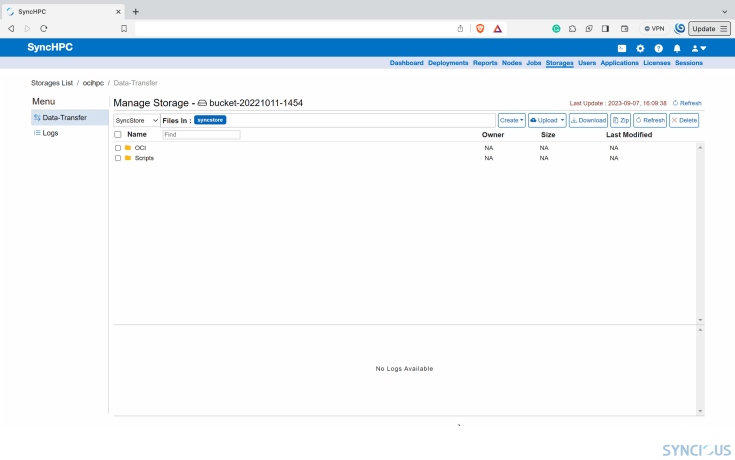Viewport: 735px width, 460px height.
Task: Open the settings gear icon
Action: (x=640, y=48)
